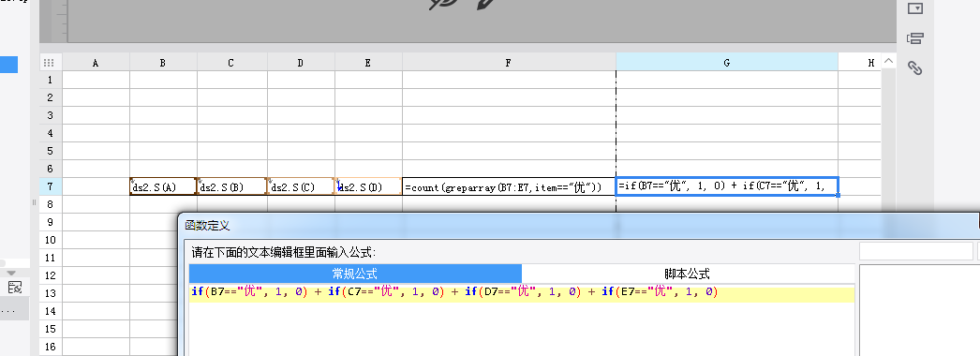Collapse panel using the small down triangle
Image resolution: width=980 pixels, height=356 pixels.
coord(10,273)
